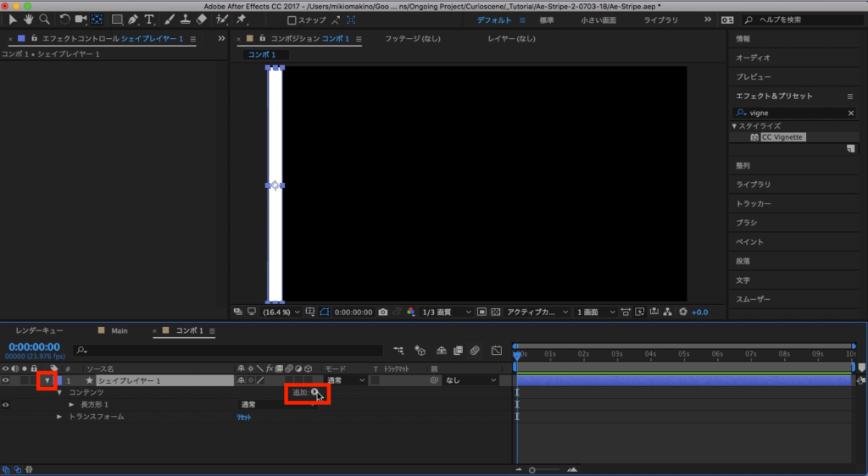This screenshot has height=476, width=868.
Task: Select the Puppet Pin tool
Action: coord(242,19)
